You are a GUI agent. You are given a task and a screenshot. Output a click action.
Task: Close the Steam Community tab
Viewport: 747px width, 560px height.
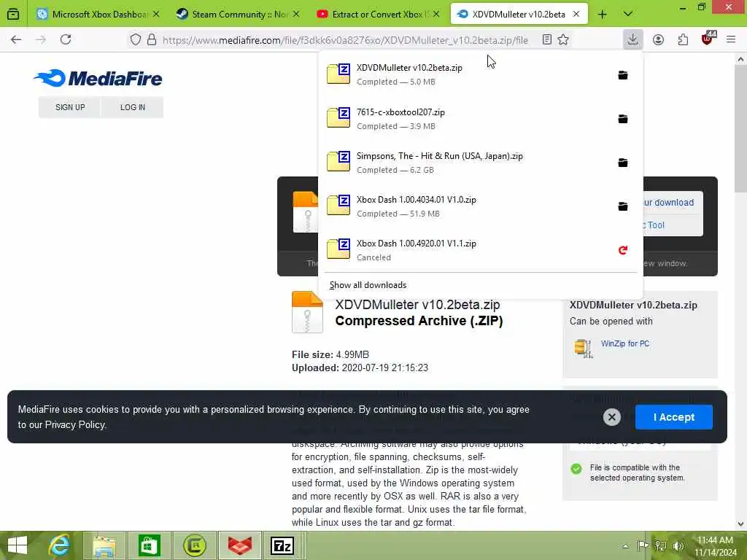(296, 15)
